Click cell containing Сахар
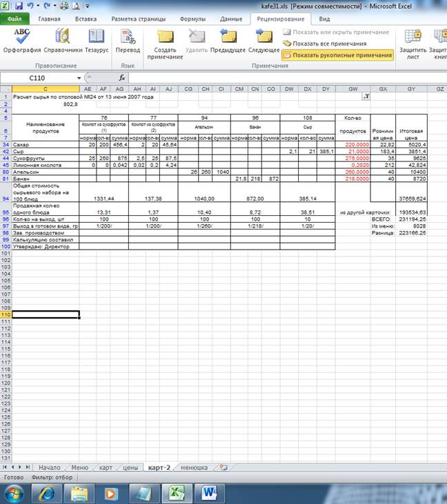 (x=46, y=145)
